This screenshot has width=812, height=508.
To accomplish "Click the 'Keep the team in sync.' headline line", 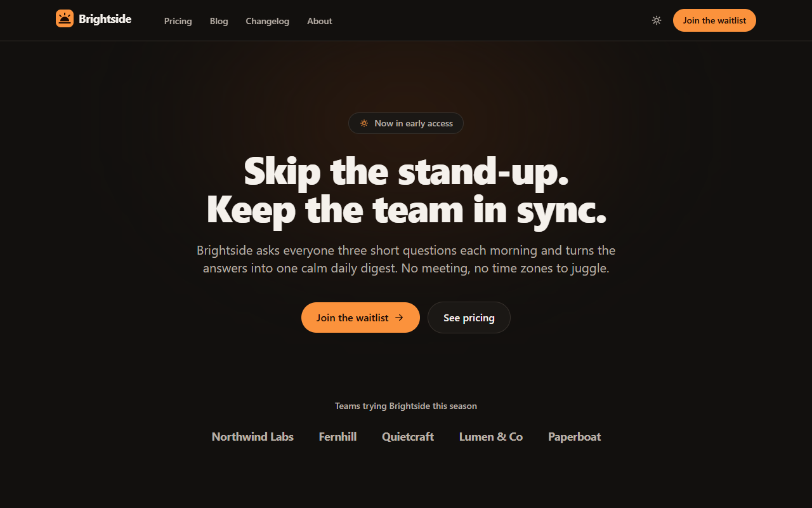I will (407, 210).
